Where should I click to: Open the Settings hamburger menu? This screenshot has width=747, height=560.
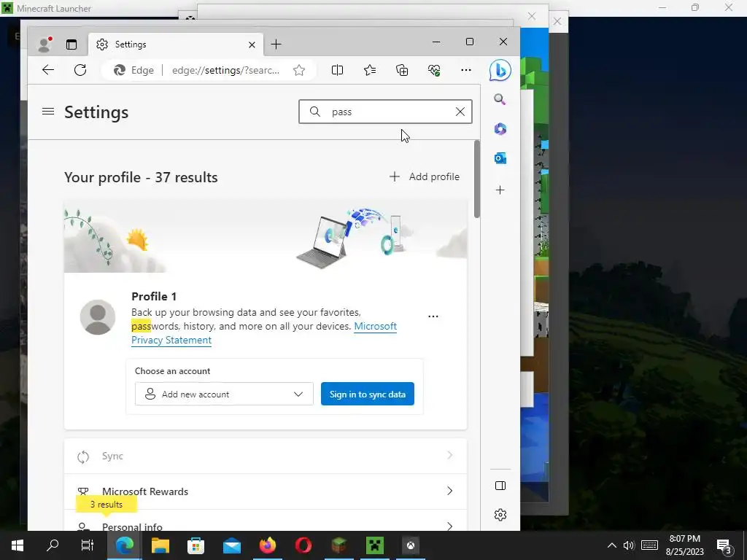tap(48, 112)
